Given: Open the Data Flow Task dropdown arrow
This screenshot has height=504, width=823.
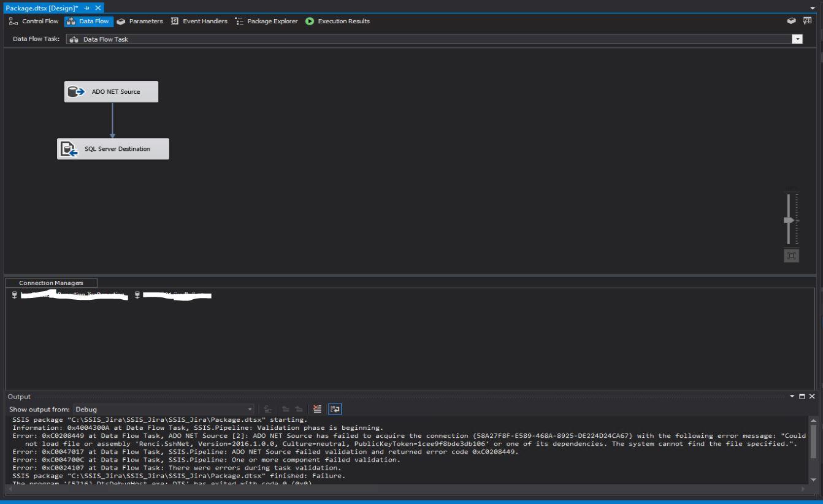Looking at the screenshot, I should pos(797,39).
